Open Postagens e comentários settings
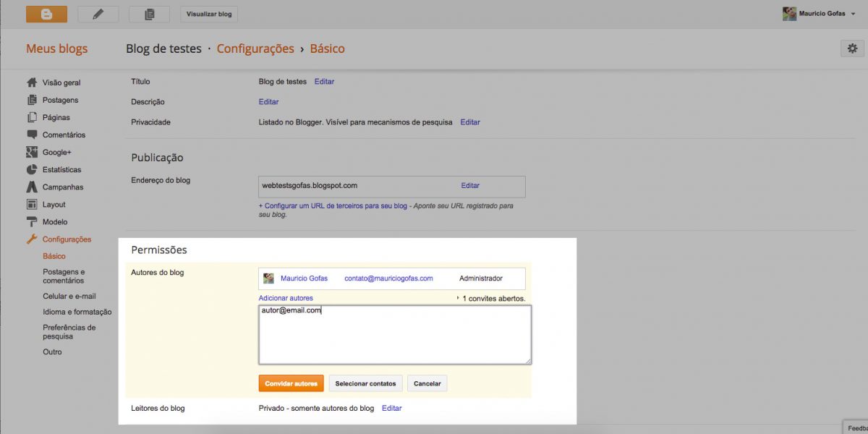This screenshot has width=868, height=434. (64, 276)
